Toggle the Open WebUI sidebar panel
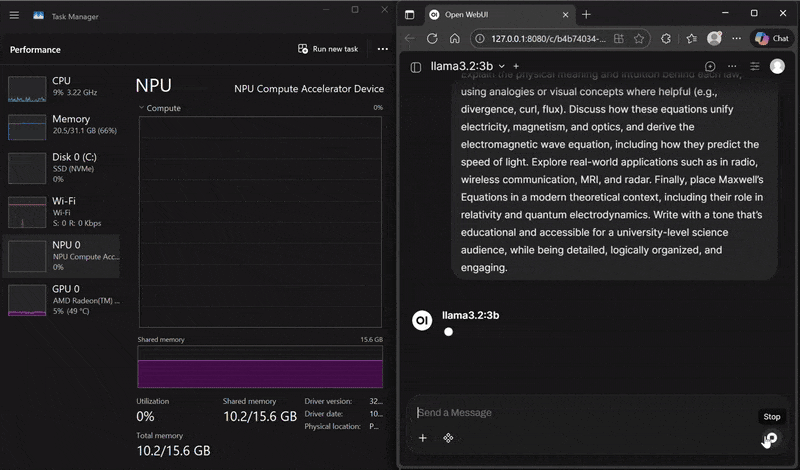This screenshot has width=800, height=470. [x=416, y=67]
